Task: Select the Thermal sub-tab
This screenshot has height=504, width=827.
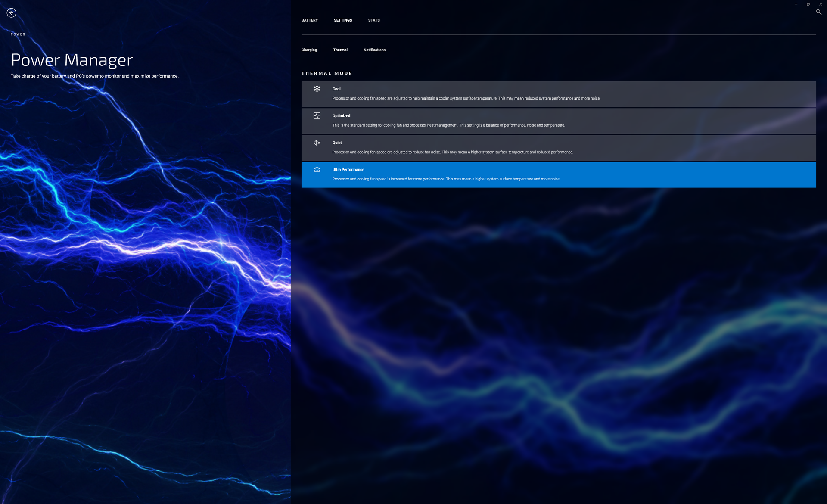Action: 340,50
